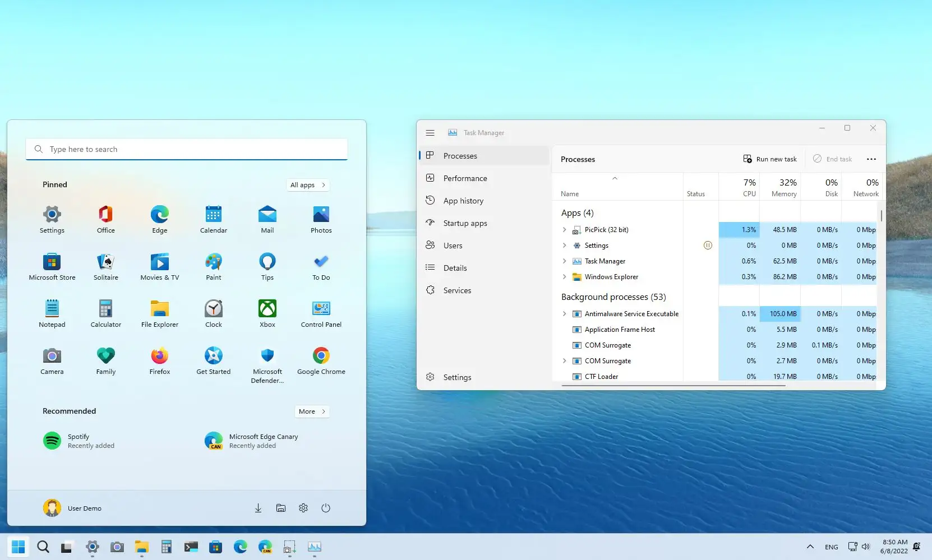The height and width of the screenshot is (560, 932).
Task: Click Run new task
Action: tap(770, 159)
